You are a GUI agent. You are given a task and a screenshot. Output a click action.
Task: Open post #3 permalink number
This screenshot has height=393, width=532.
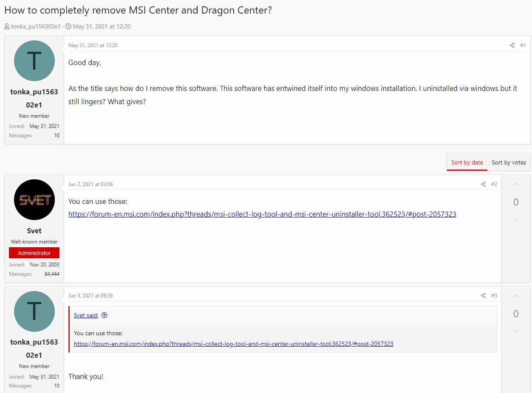click(x=494, y=296)
